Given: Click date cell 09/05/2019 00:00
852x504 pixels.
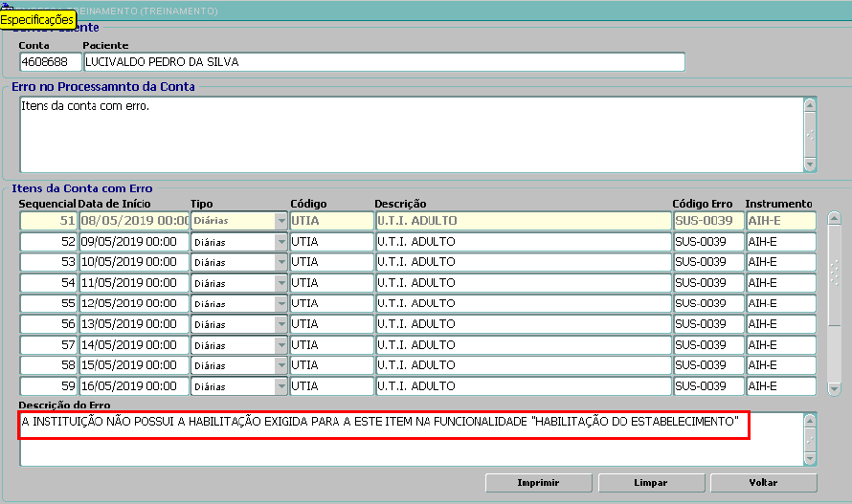Looking at the screenshot, I should (134, 242).
